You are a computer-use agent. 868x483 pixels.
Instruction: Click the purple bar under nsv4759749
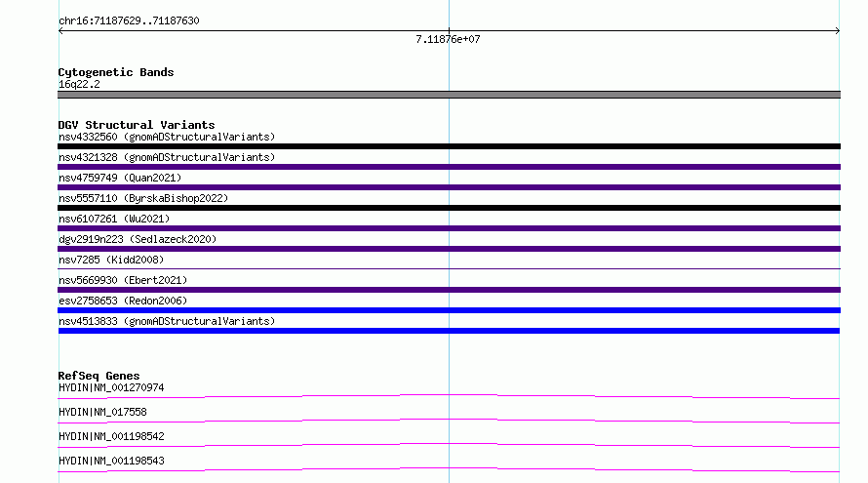coord(449,187)
